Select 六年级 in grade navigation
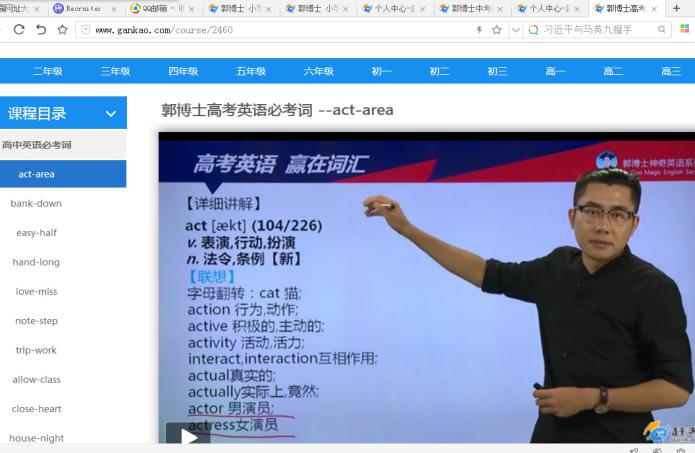Viewport: 695px width, 453px height. tap(318, 71)
